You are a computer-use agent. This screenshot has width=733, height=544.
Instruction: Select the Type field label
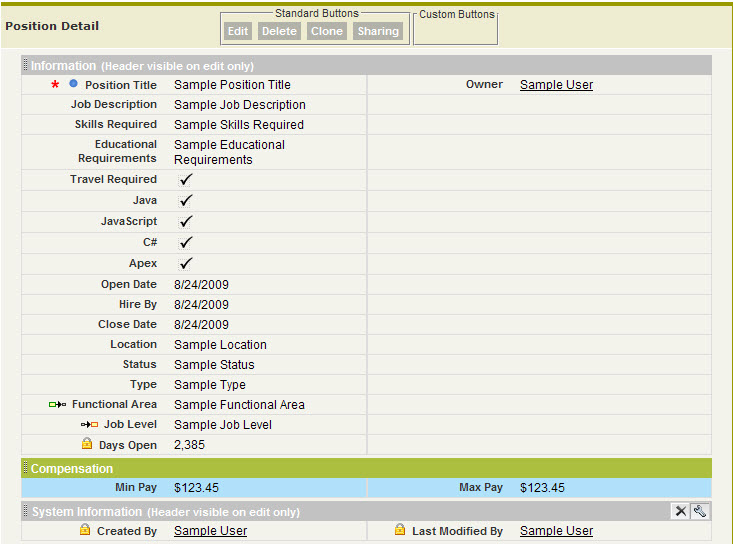143,385
